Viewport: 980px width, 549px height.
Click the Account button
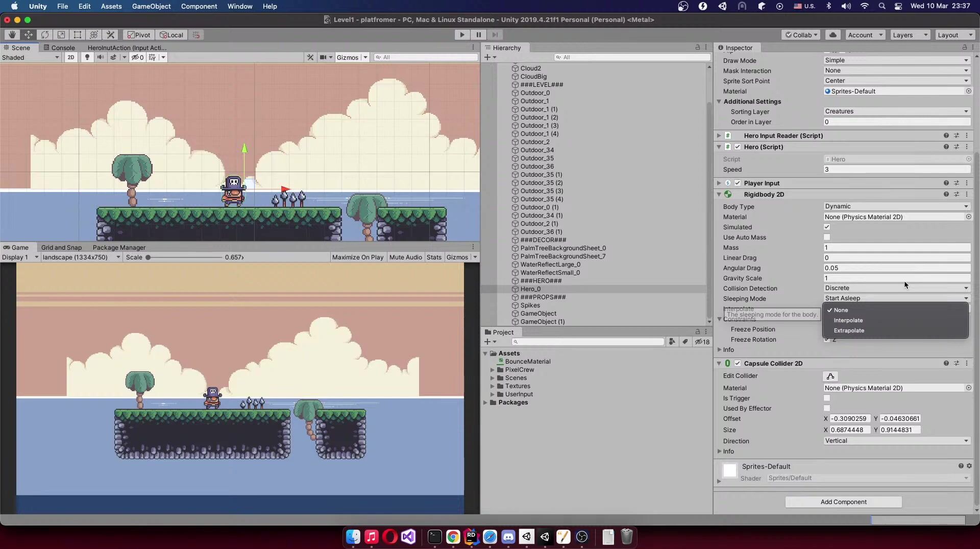click(x=866, y=35)
